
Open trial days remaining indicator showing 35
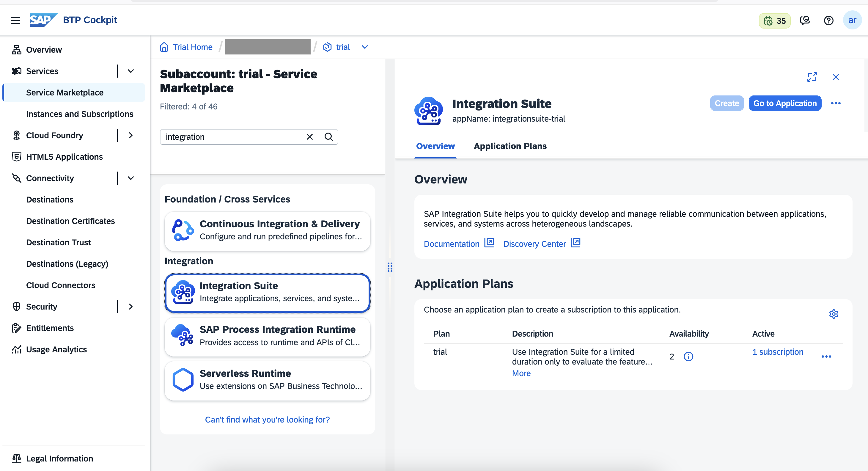click(774, 21)
